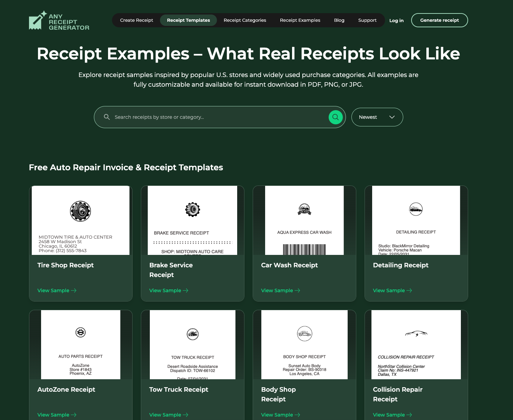Click the tow truck logo icon
The height and width of the screenshot is (420, 513).
(x=193, y=334)
